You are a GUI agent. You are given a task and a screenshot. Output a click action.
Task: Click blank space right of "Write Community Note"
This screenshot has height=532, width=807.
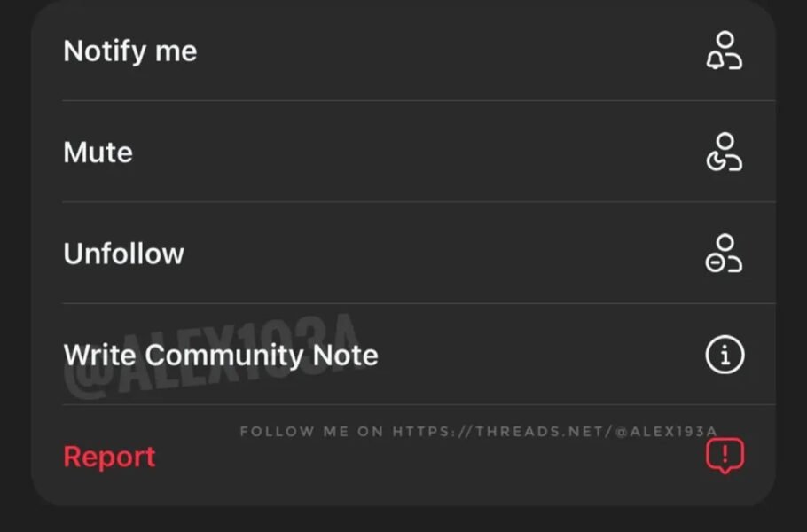click(x=541, y=355)
